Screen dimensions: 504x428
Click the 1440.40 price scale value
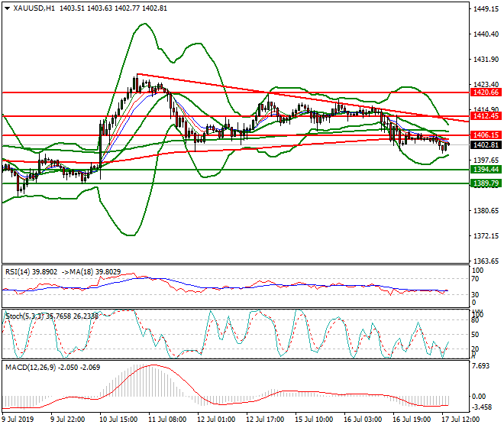click(x=486, y=34)
